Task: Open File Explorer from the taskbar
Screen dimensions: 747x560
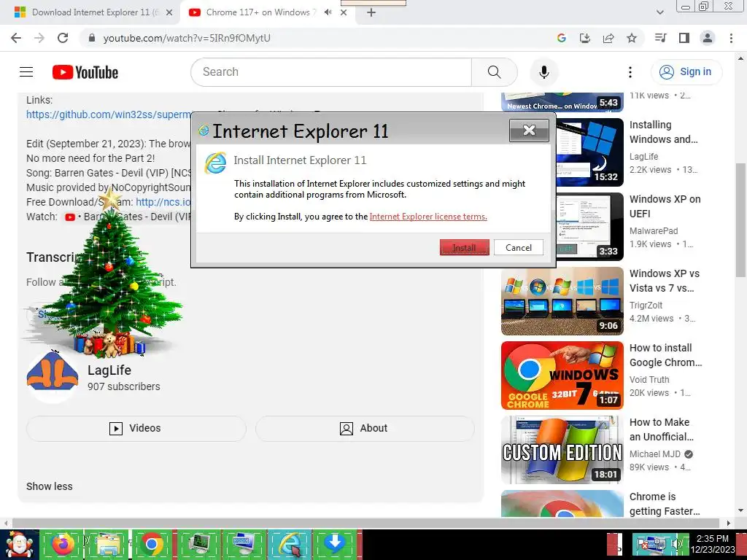Action: pyautogui.click(x=107, y=545)
